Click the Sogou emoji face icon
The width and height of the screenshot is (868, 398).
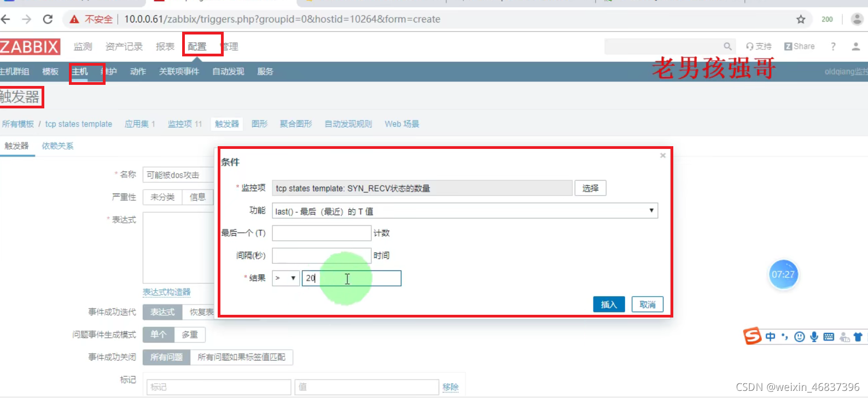(800, 337)
